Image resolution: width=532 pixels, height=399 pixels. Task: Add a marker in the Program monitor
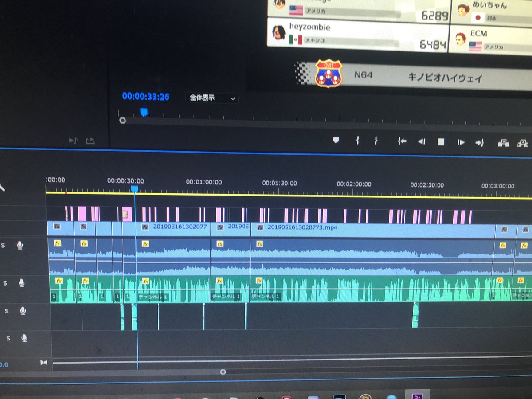(x=336, y=141)
